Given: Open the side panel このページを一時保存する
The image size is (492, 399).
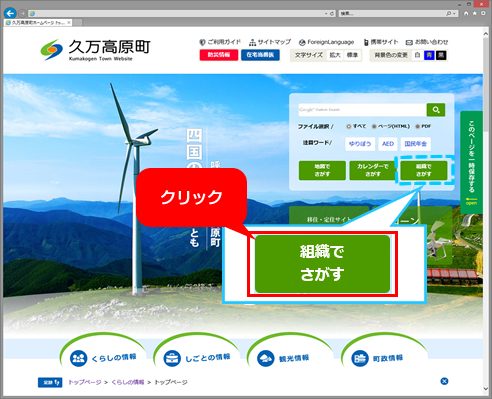Looking at the screenshot, I should 471,162.
